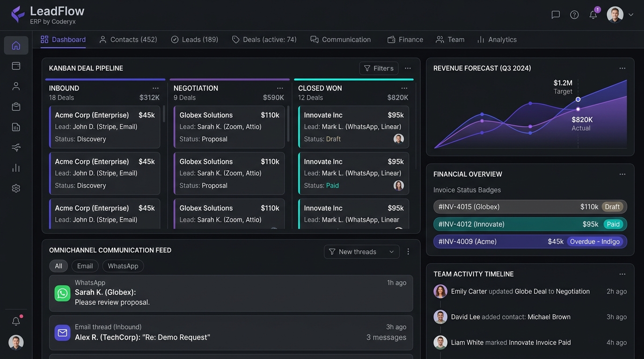Screen dimensions: 644x359
Task: Open the briefcase deals icon in sidebar
Action: click(x=16, y=107)
